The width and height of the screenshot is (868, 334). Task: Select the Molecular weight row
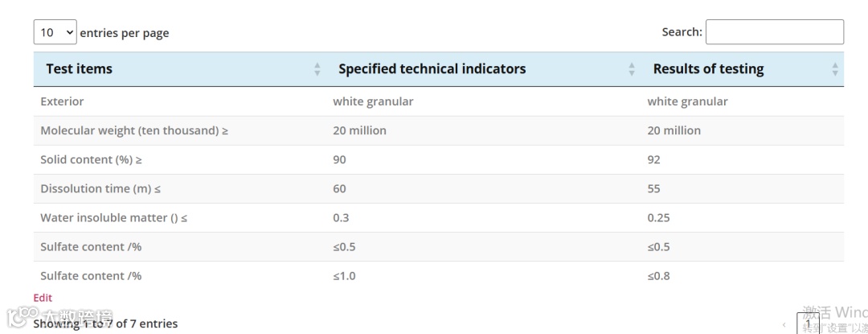439,130
